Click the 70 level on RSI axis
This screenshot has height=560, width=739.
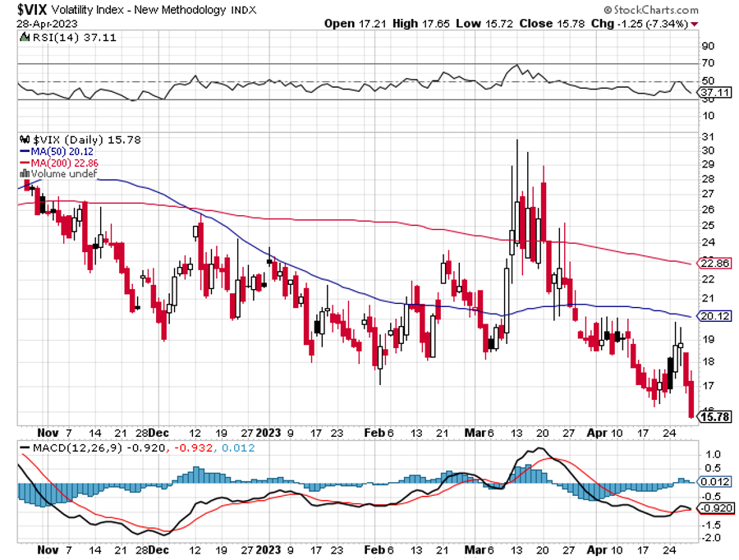point(708,62)
